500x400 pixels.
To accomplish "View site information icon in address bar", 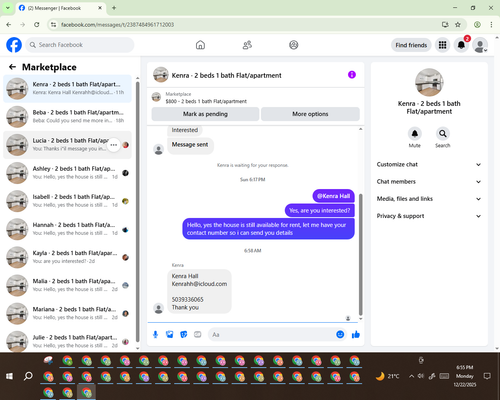I will click(x=53, y=25).
